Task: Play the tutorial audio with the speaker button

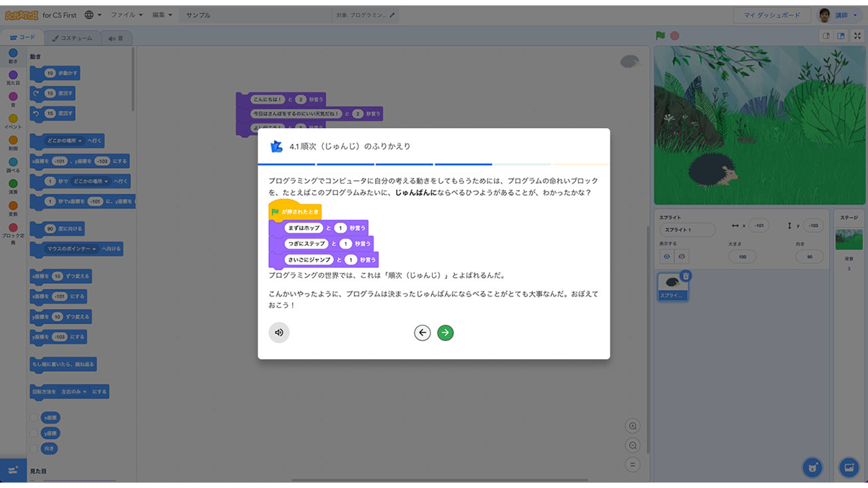Action: 279,332
